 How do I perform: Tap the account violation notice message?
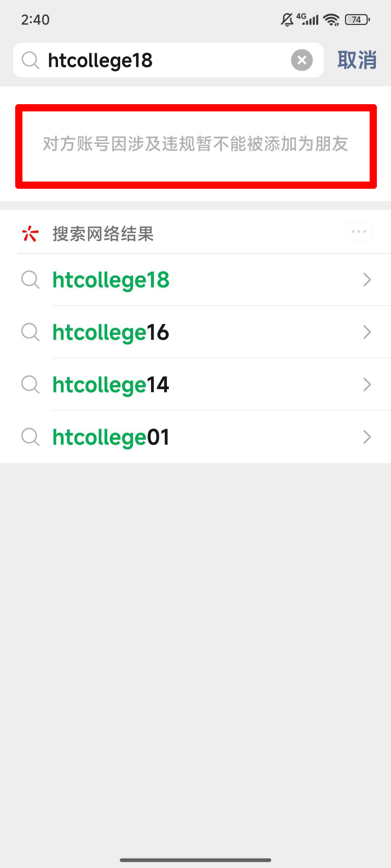pyautogui.click(x=195, y=144)
